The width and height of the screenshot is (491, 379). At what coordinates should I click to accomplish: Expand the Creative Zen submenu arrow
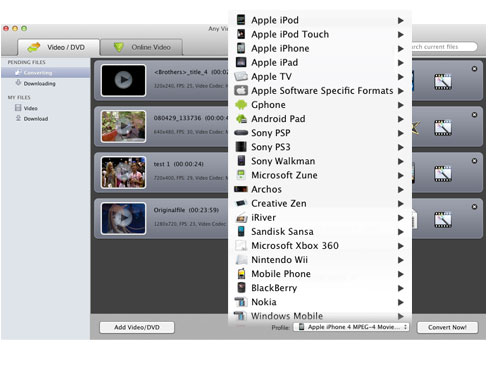pyautogui.click(x=401, y=203)
